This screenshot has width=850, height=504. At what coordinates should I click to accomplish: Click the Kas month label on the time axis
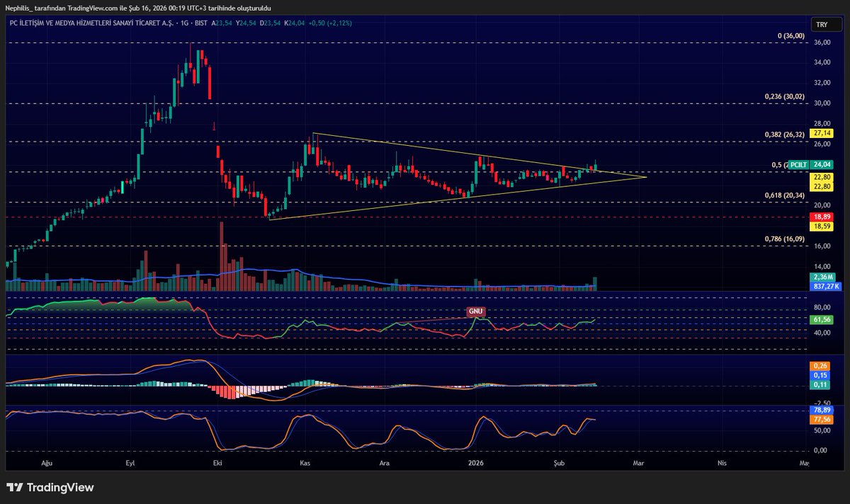point(306,463)
